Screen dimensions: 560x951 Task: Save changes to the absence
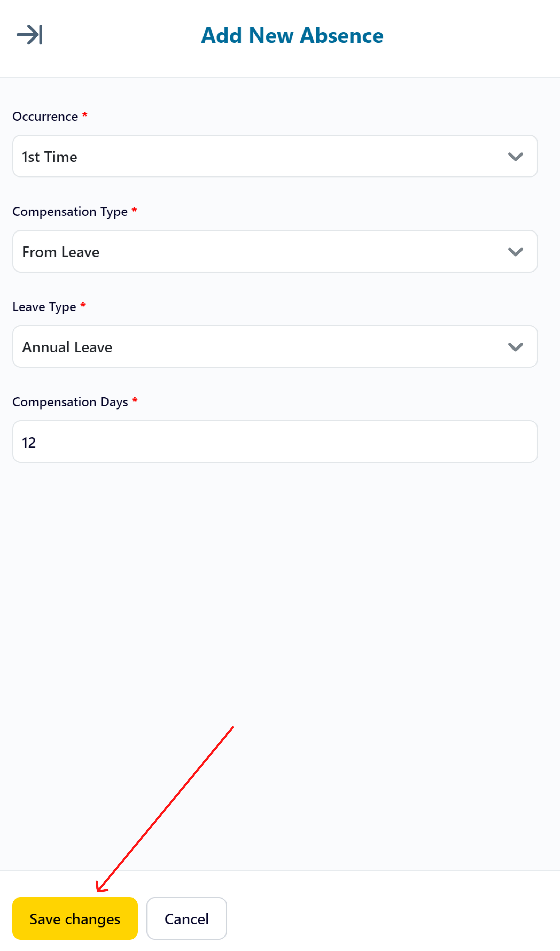coord(75,919)
